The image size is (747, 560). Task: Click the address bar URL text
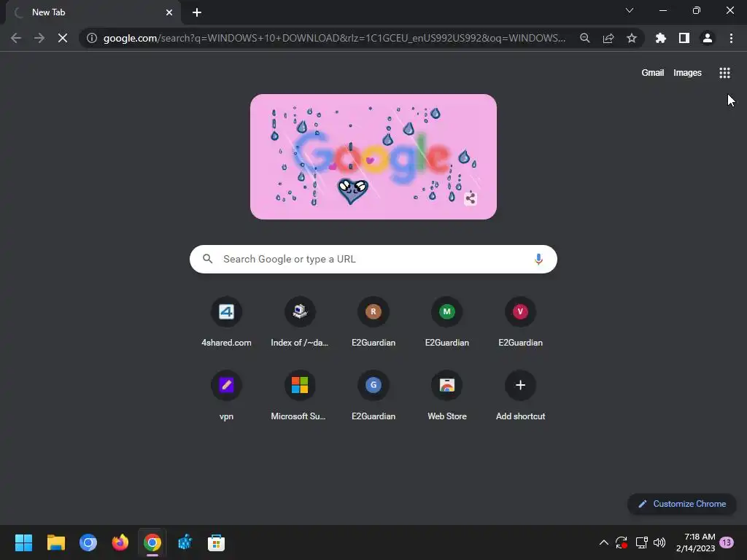click(x=334, y=38)
